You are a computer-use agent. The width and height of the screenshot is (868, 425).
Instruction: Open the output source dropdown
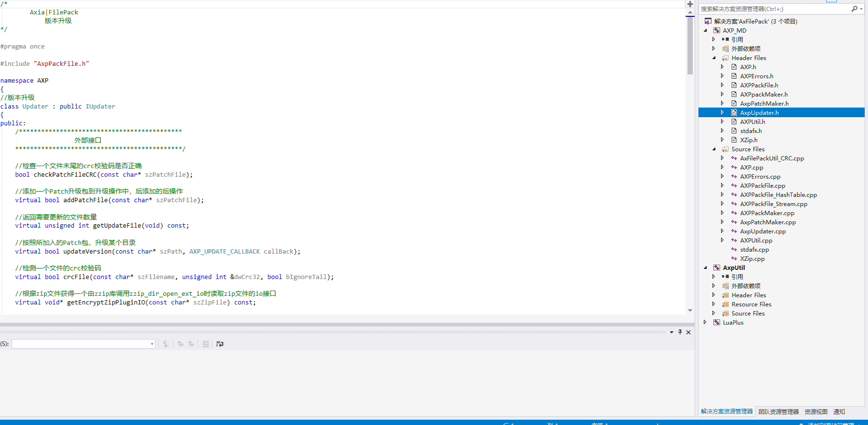(152, 344)
